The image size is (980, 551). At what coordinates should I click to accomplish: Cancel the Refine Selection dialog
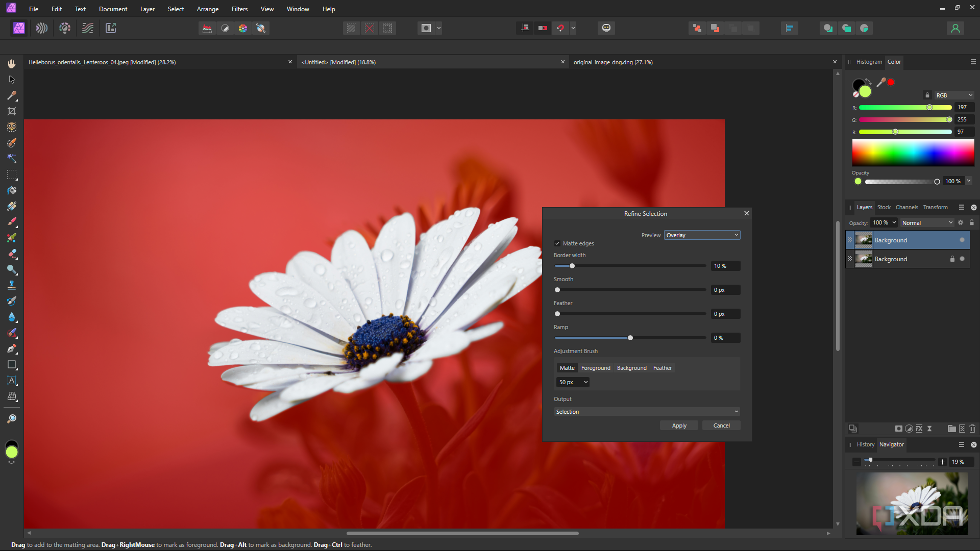coord(721,425)
